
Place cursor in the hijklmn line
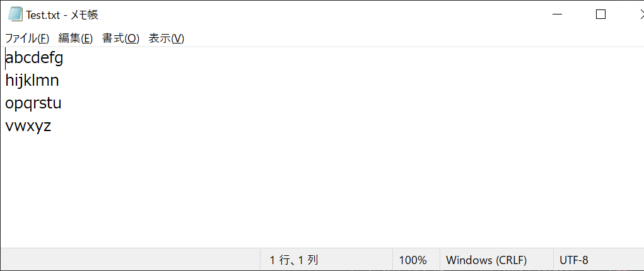coord(32,81)
